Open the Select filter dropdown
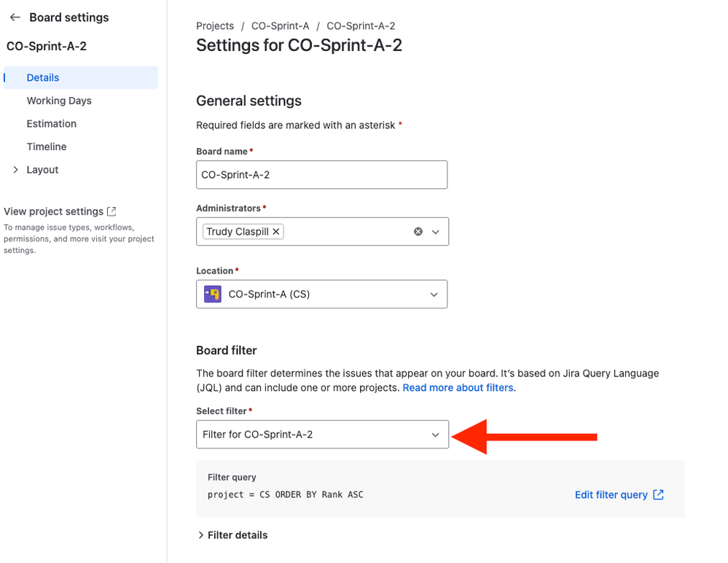 [322, 435]
